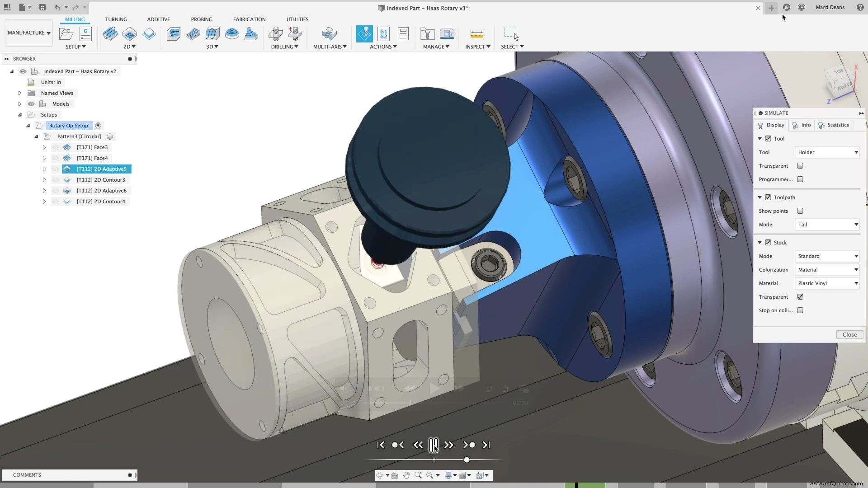Click the Inspect measure icon
Viewport: 868px width, 488px height.
click(x=476, y=34)
